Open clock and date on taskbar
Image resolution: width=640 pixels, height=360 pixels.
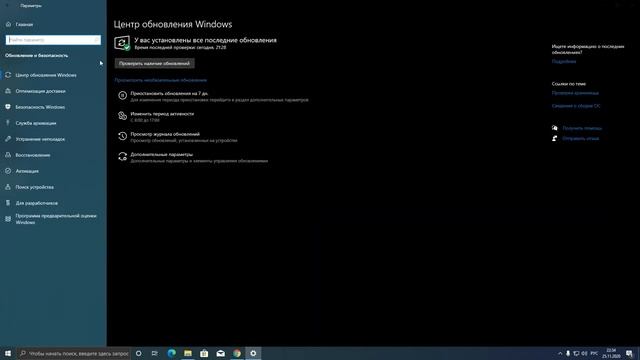611,353
